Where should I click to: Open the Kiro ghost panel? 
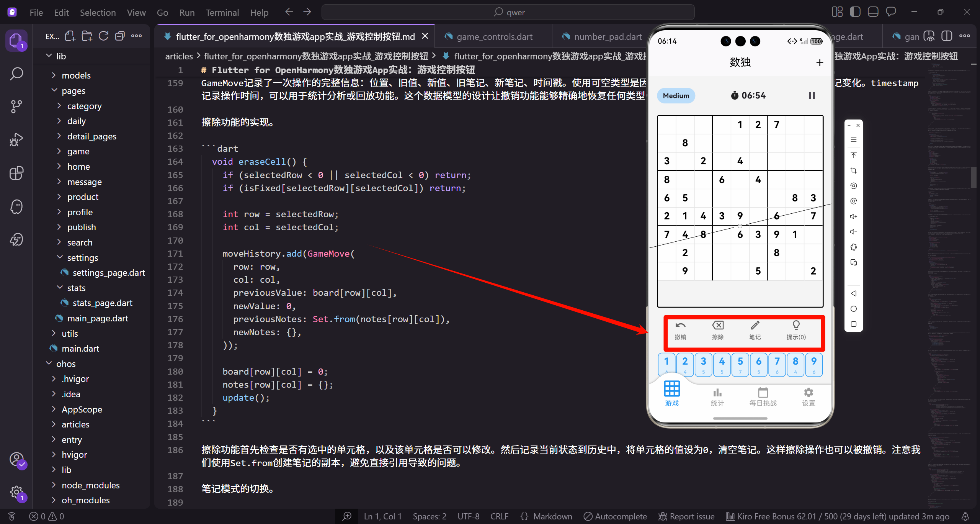[x=16, y=206]
